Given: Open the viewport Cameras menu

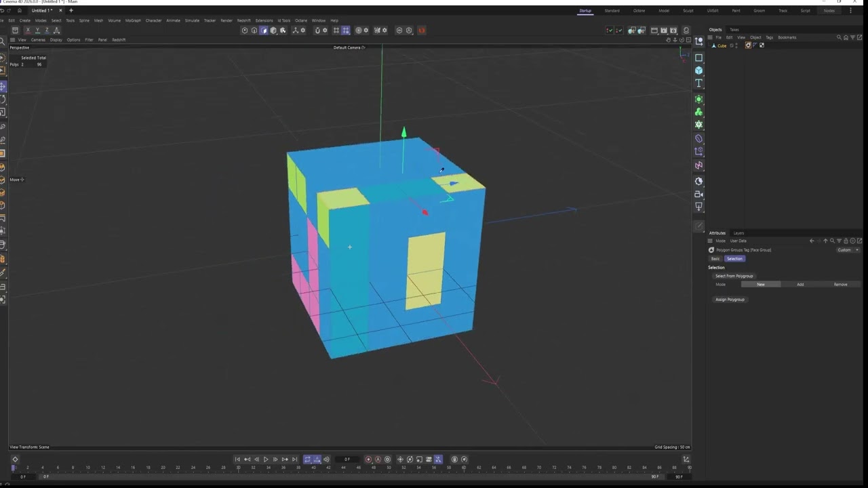Looking at the screenshot, I should (38, 40).
